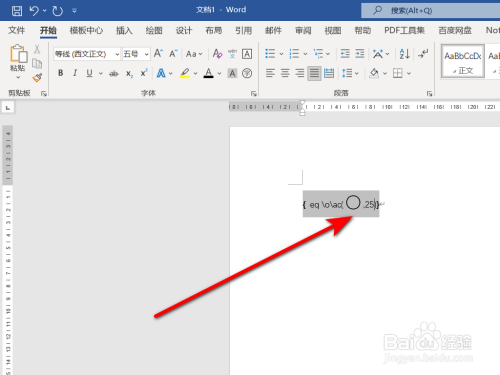This screenshot has width=500, height=375.
Task: Switch to the 设计 tab
Action: [184, 30]
